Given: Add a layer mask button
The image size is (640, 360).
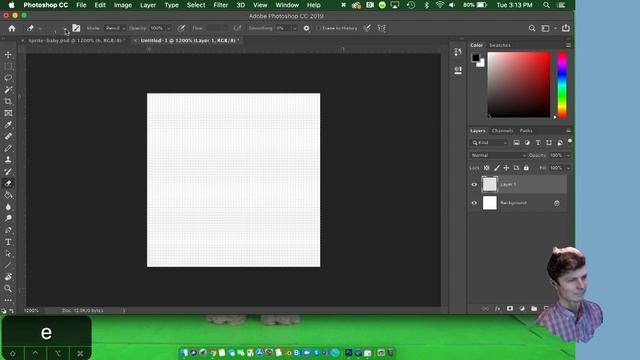Looking at the screenshot, I should pos(510,309).
